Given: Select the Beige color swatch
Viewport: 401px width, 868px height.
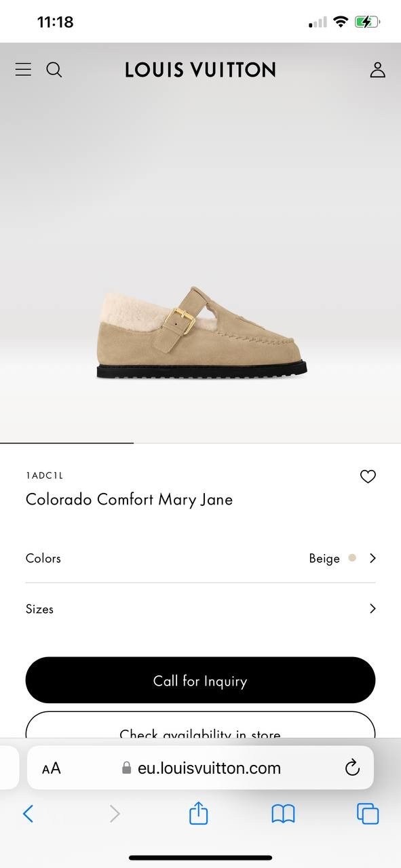Looking at the screenshot, I should click(x=352, y=558).
